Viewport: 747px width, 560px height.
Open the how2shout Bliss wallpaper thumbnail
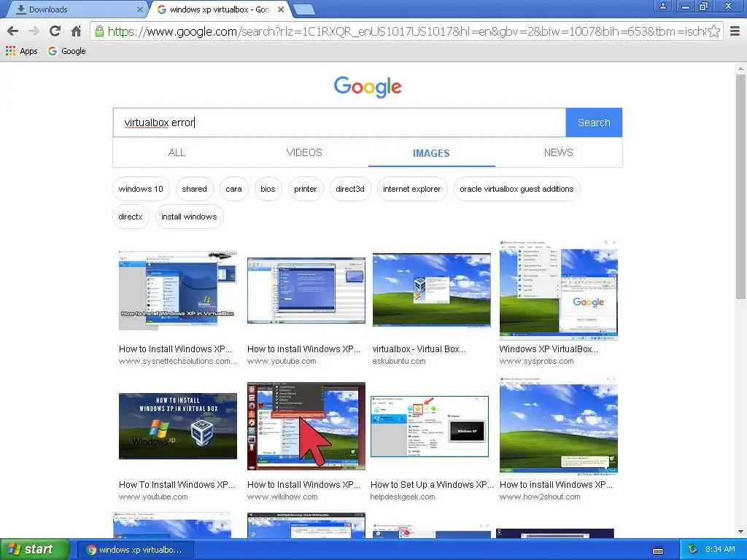558,426
